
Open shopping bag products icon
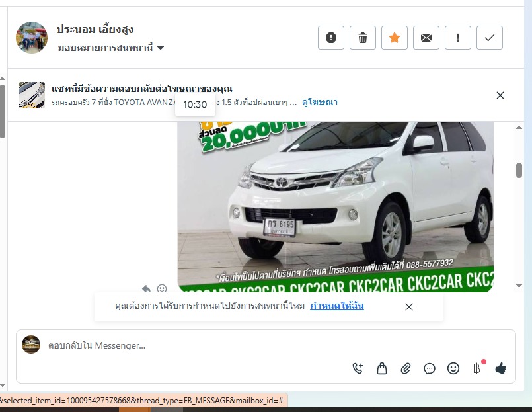pyautogui.click(x=382, y=368)
